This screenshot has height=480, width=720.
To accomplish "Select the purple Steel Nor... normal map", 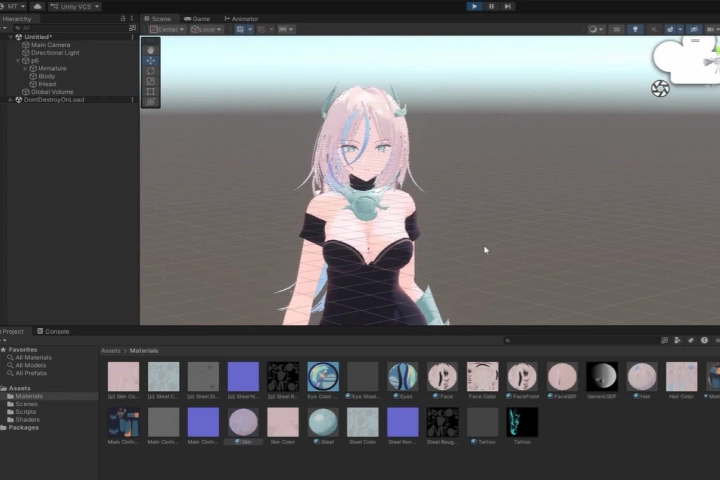I will (x=402, y=422).
